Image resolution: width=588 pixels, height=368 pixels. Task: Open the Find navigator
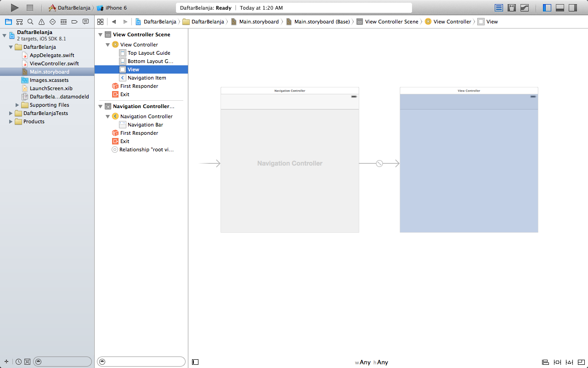pyautogui.click(x=30, y=22)
